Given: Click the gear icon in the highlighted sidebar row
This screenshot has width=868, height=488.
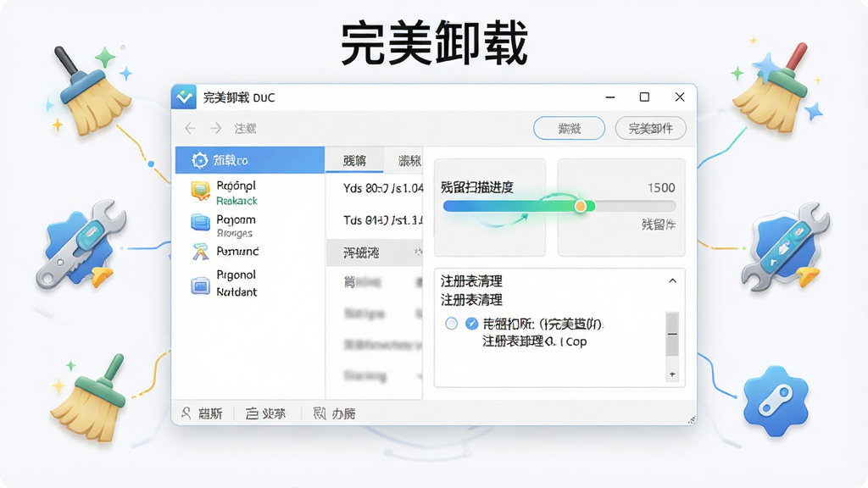Looking at the screenshot, I should click(x=199, y=160).
